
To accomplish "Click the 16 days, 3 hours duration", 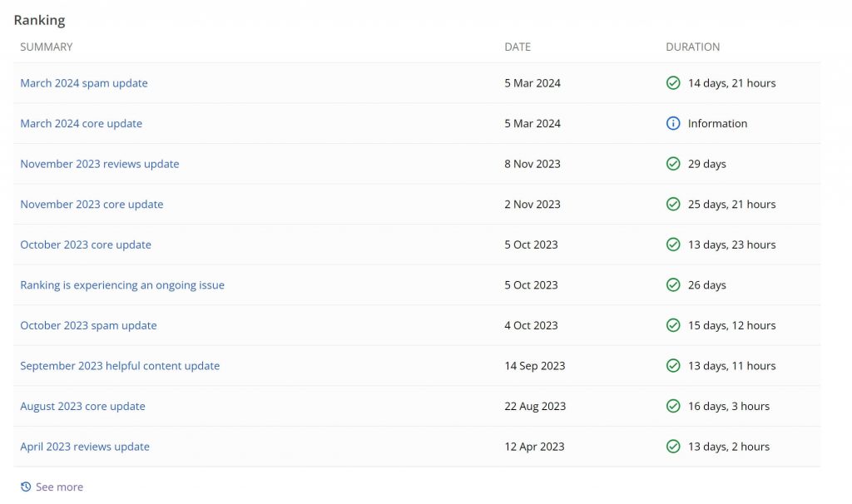I will tap(729, 406).
